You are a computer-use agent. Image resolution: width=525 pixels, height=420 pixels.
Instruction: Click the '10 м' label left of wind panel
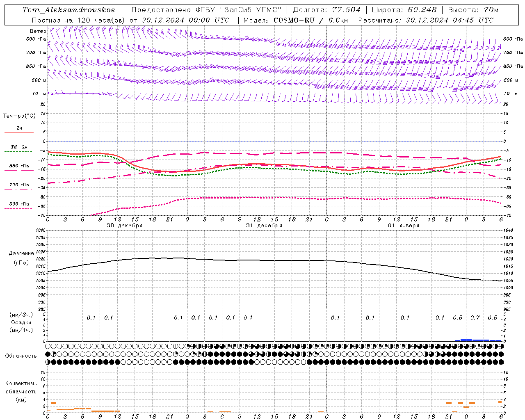pos(39,94)
